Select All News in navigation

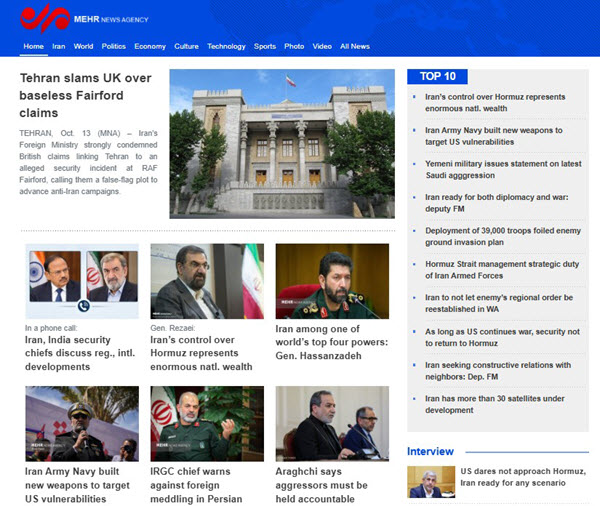355,46
